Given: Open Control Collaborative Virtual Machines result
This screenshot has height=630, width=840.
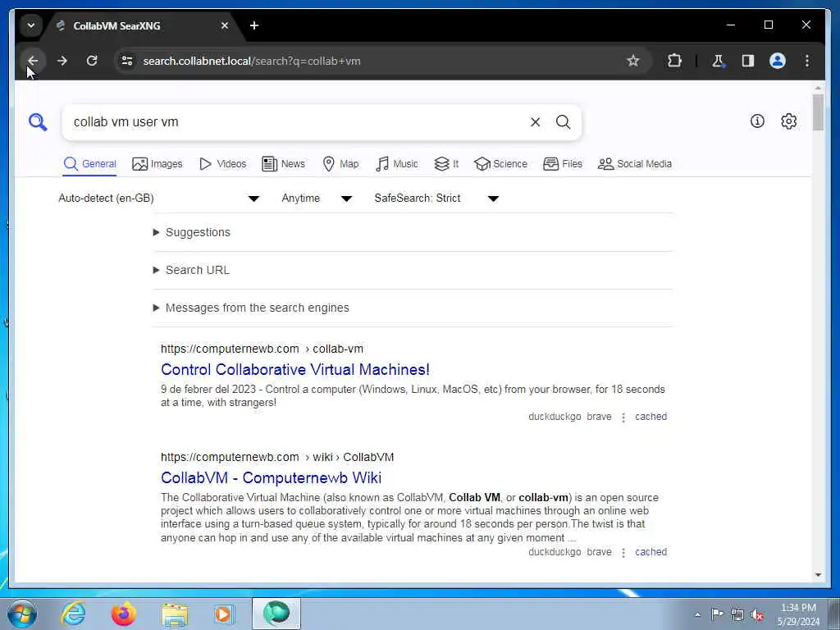Looking at the screenshot, I should pyautogui.click(x=295, y=370).
